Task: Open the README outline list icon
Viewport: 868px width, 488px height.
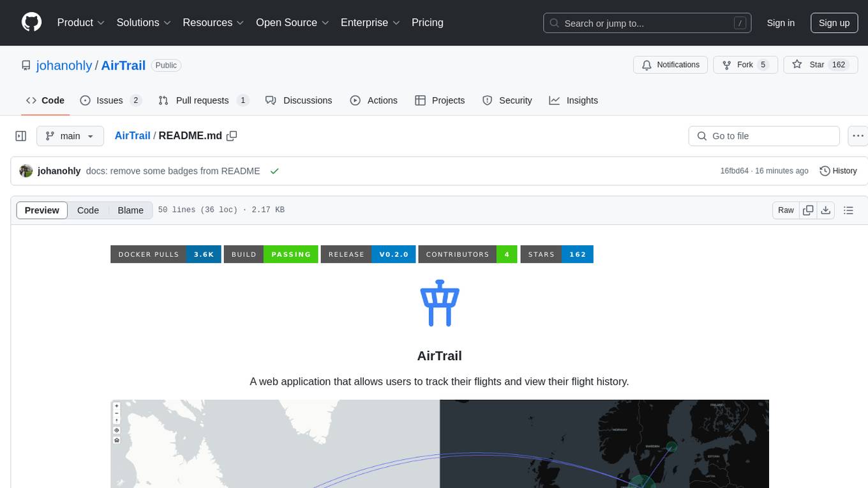Action: coord(848,210)
